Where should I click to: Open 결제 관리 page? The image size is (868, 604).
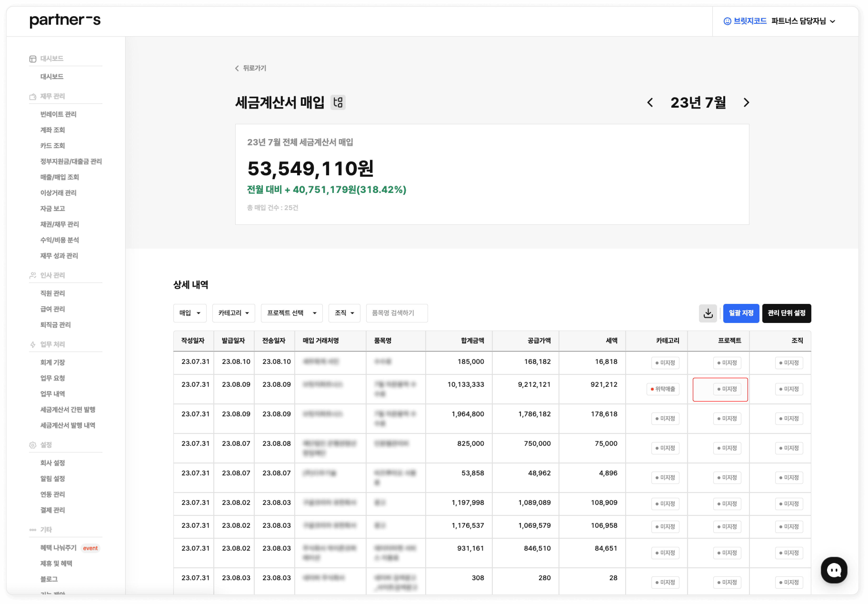click(53, 511)
